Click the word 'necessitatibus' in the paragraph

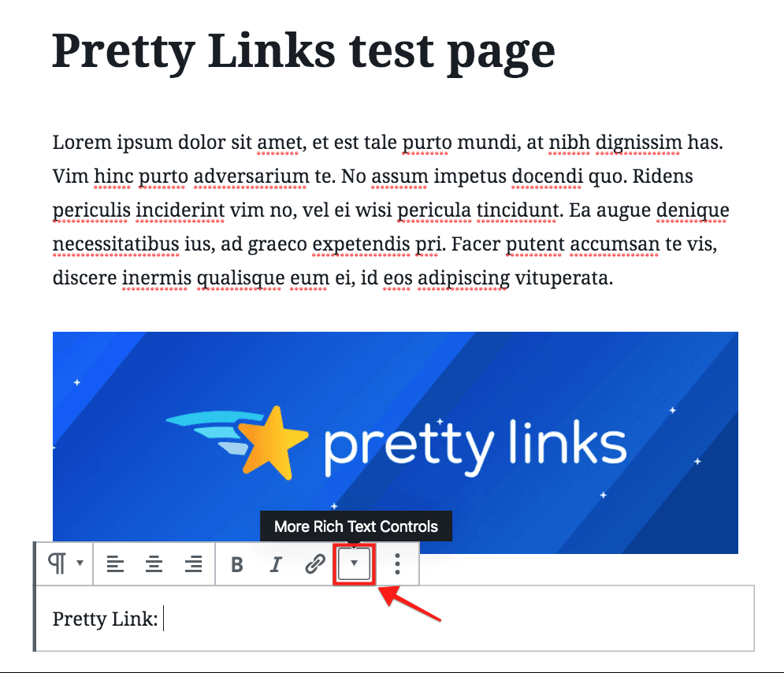pyautogui.click(x=116, y=244)
